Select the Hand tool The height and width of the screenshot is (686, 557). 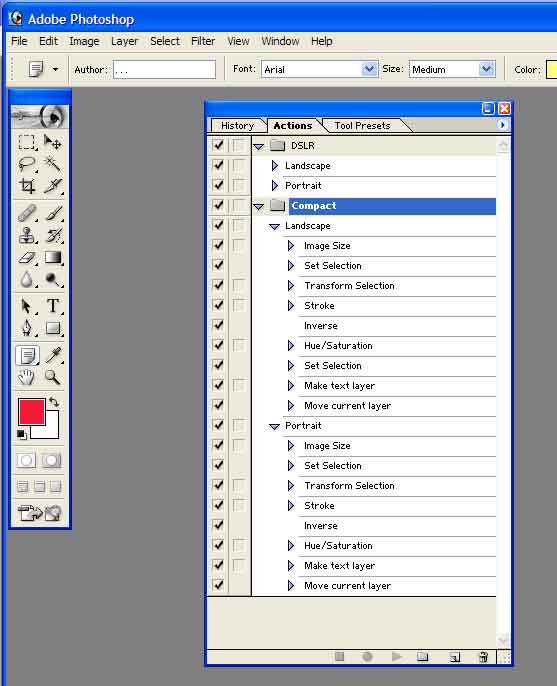(x=27, y=377)
